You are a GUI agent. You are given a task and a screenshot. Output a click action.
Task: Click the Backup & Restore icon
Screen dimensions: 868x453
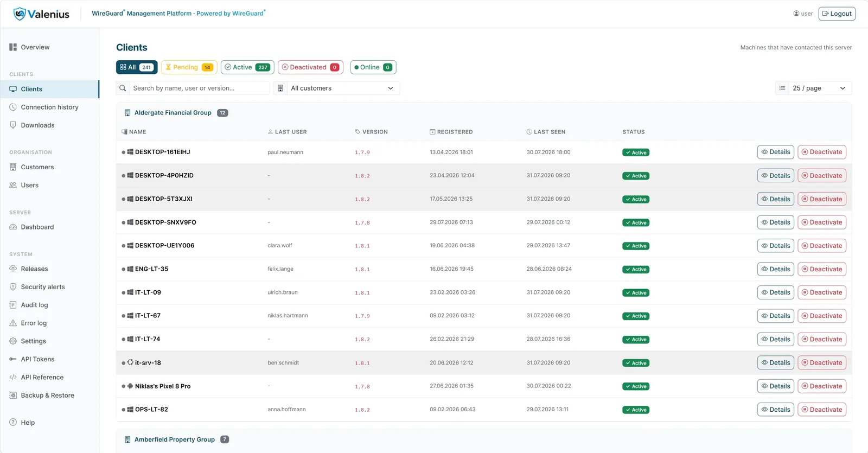tap(13, 395)
